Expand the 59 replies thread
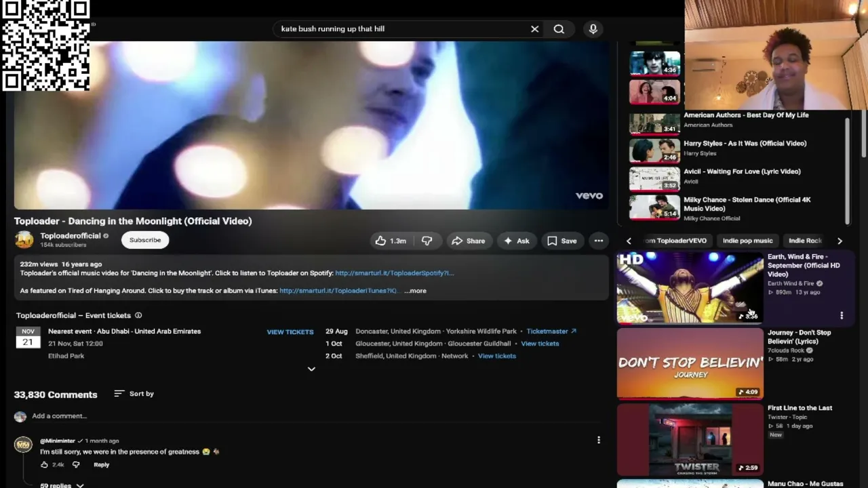Screen dimensions: 868x488 (62, 485)
